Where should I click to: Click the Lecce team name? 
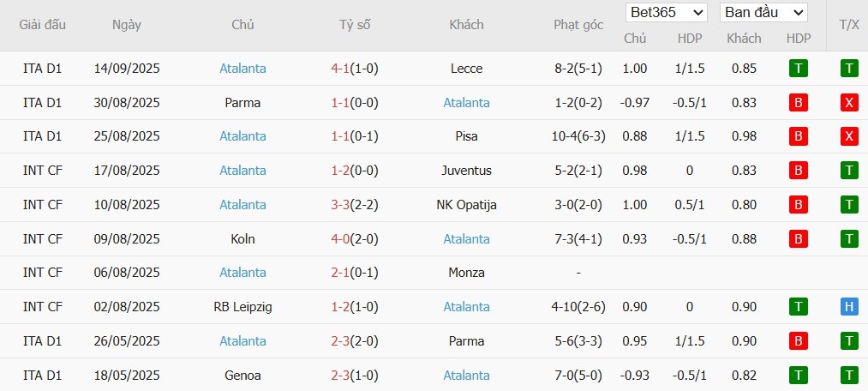(x=466, y=69)
